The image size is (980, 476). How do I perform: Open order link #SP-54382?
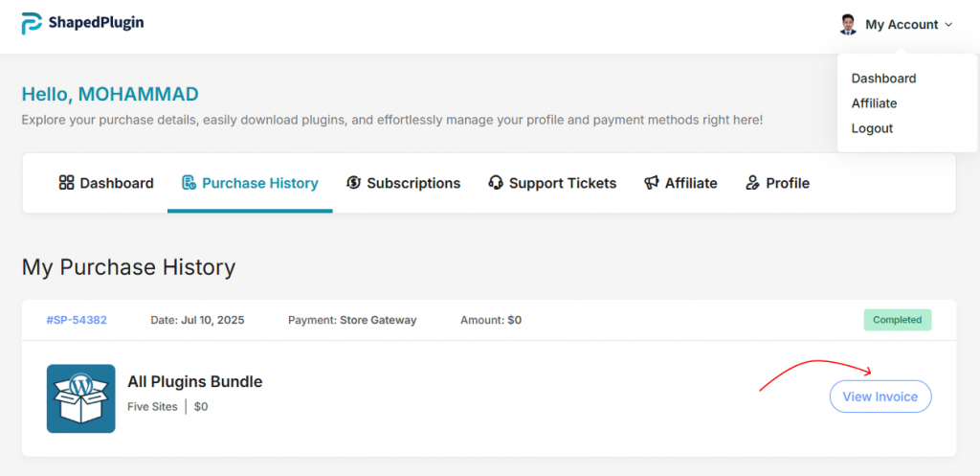pos(77,320)
